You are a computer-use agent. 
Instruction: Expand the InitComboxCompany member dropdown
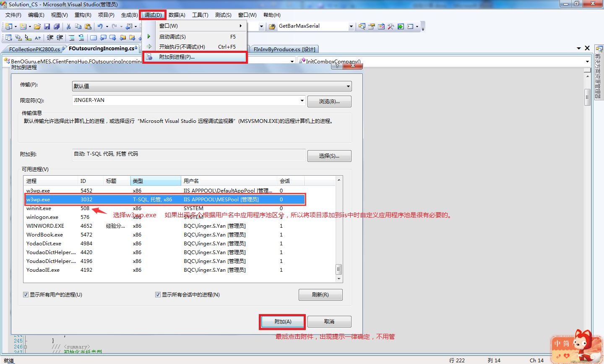pos(587,62)
